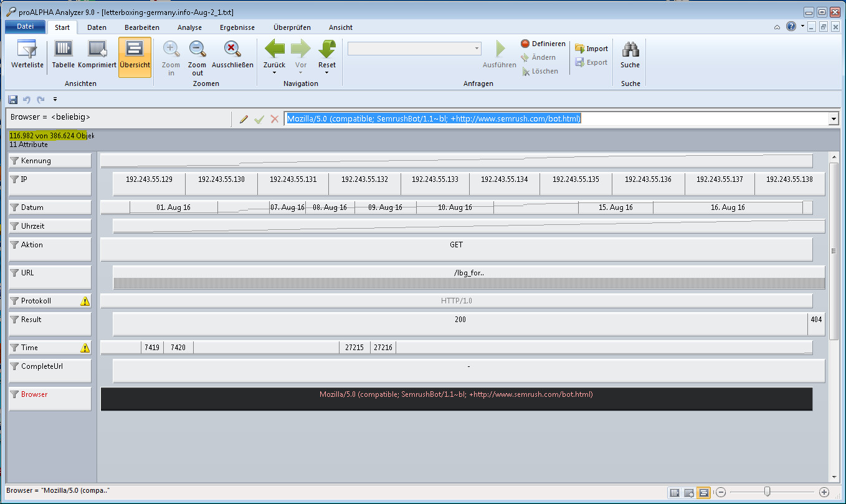Click the 404 Result segment
This screenshot has width=846, height=504.
point(816,320)
